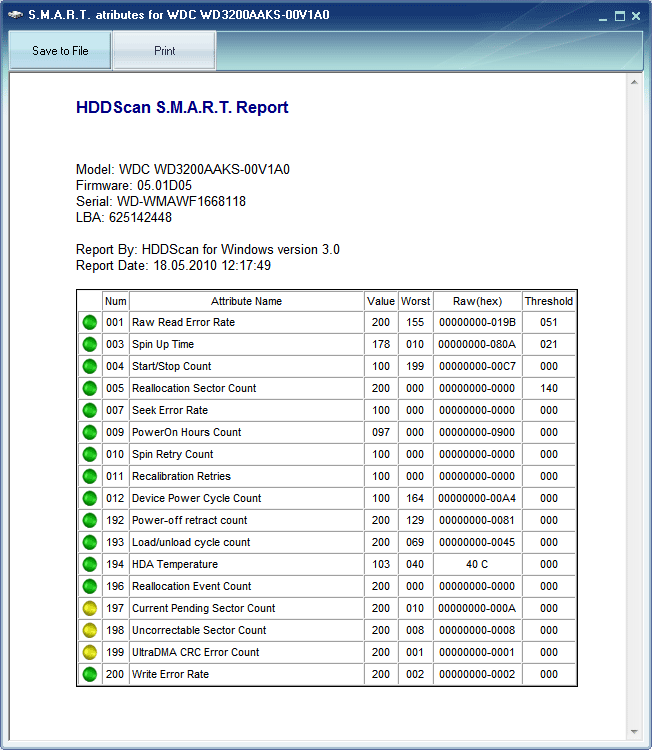Image resolution: width=652 pixels, height=750 pixels.
Task: Click worst value 164 for Device Power Cycle
Action: [x=415, y=498]
